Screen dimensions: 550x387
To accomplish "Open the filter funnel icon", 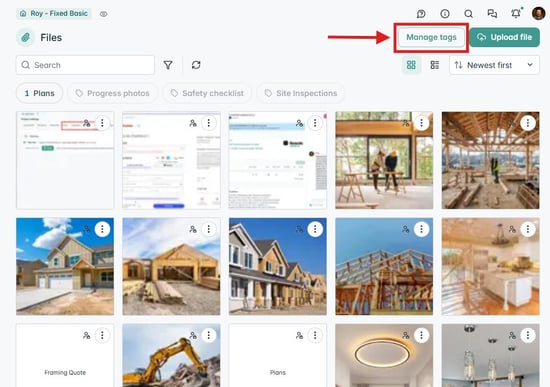I will pyautogui.click(x=168, y=65).
